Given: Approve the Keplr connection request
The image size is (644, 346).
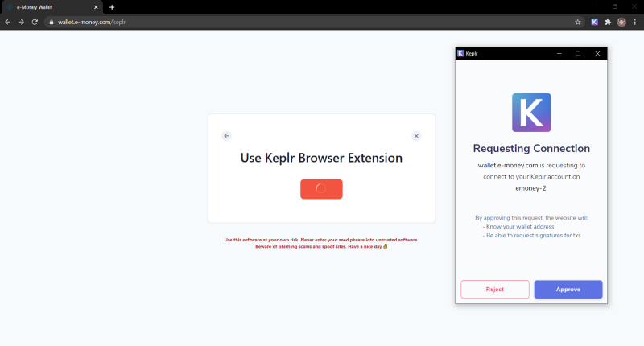Looking at the screenshot, I should click(568, 290).
